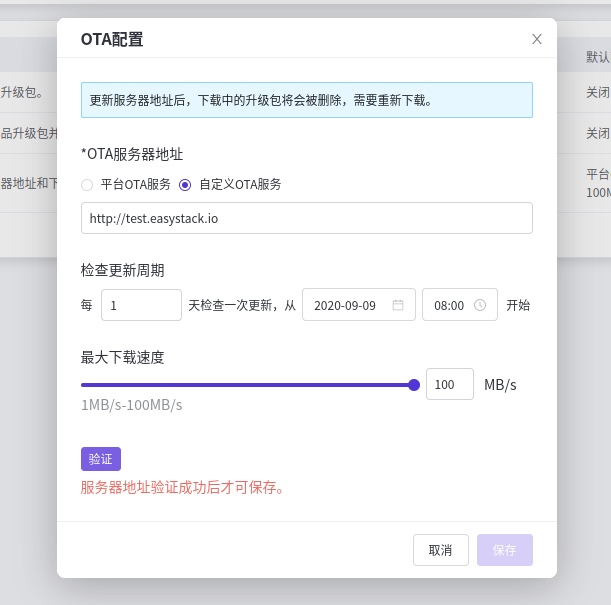The image size is (611, 605).
Task: Click the blue info banner about upgrade packages
Action: click(x=306, y=100)
